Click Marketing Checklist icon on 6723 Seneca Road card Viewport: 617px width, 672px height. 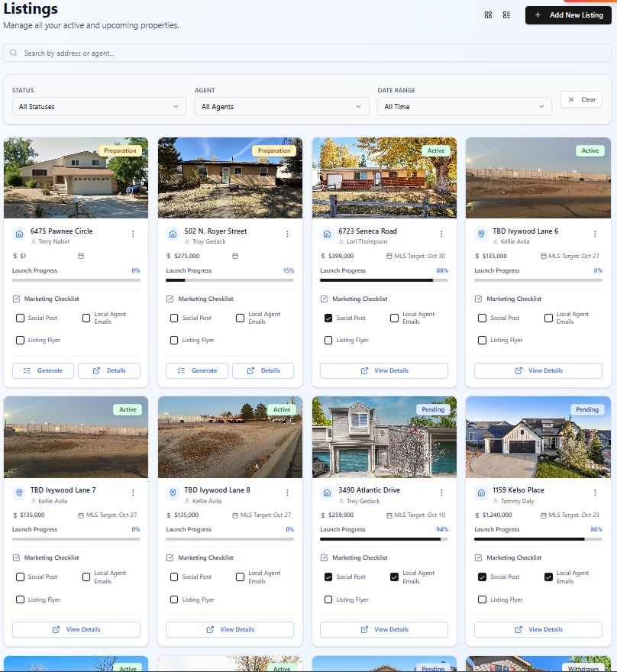point(325,299)
